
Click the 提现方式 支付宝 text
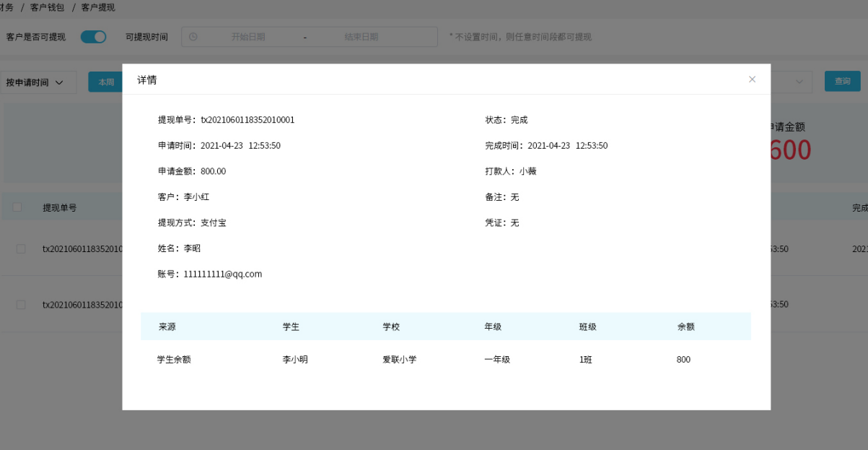(192, 222)
